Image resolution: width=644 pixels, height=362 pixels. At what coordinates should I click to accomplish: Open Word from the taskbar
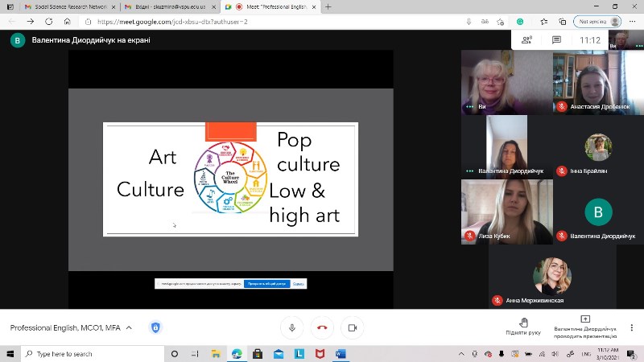click(x=341, y=354)
